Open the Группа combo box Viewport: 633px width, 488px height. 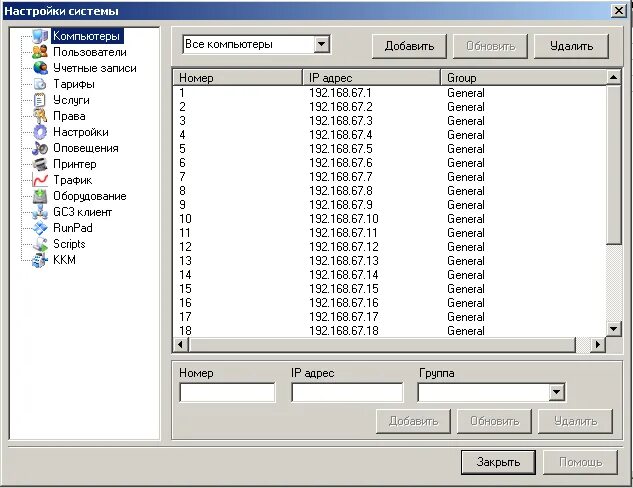[x=556, y=392]
